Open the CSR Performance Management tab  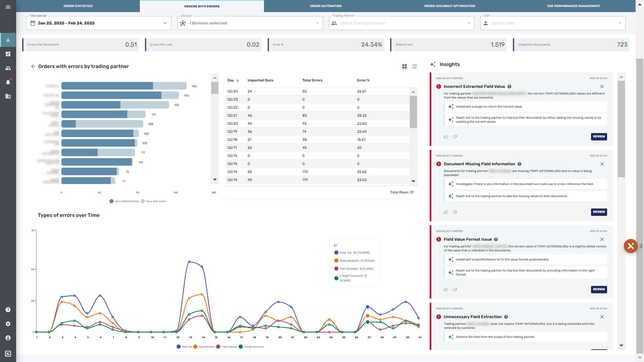click(574, 6)
